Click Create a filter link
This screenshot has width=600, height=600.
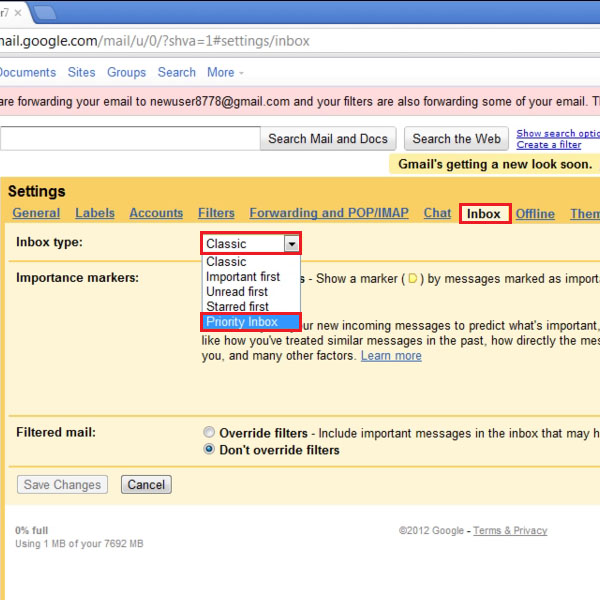coord(549,145)
